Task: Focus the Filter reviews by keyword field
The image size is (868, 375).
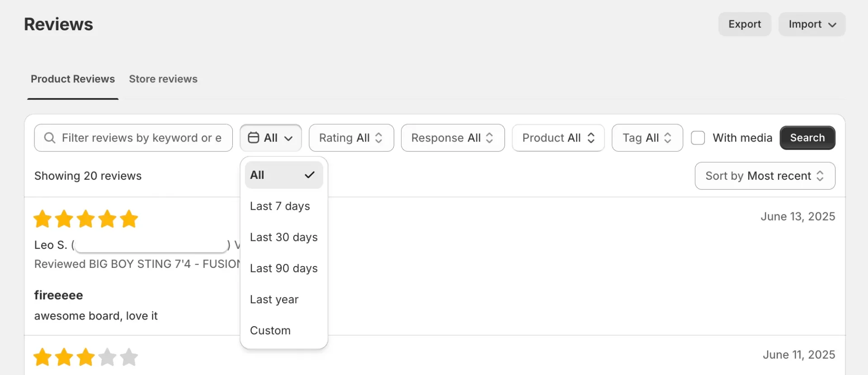Action: click(133, 138)
